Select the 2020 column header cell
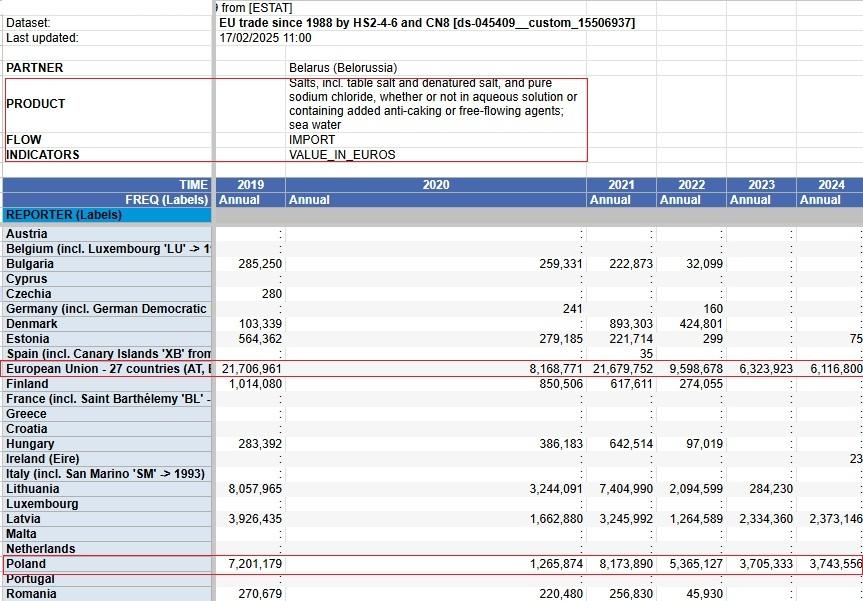Viewport: 863px width, 601px height. coord(436,185)
